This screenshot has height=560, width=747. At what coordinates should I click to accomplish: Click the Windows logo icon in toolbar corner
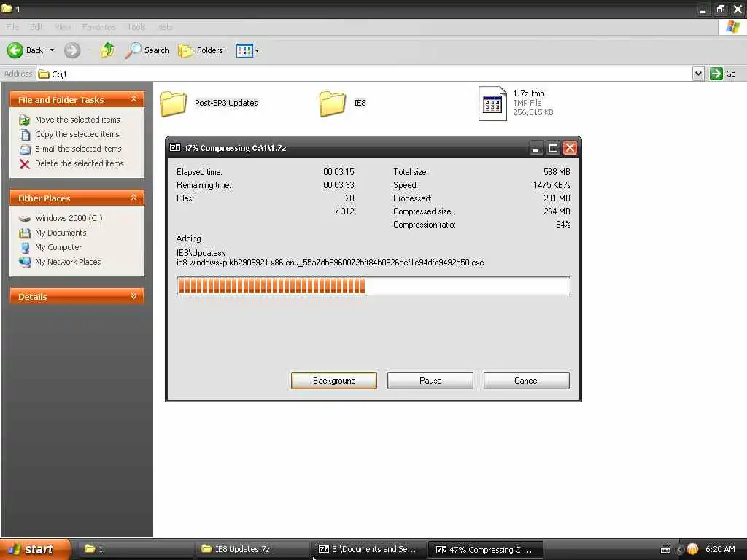[732, 27]
